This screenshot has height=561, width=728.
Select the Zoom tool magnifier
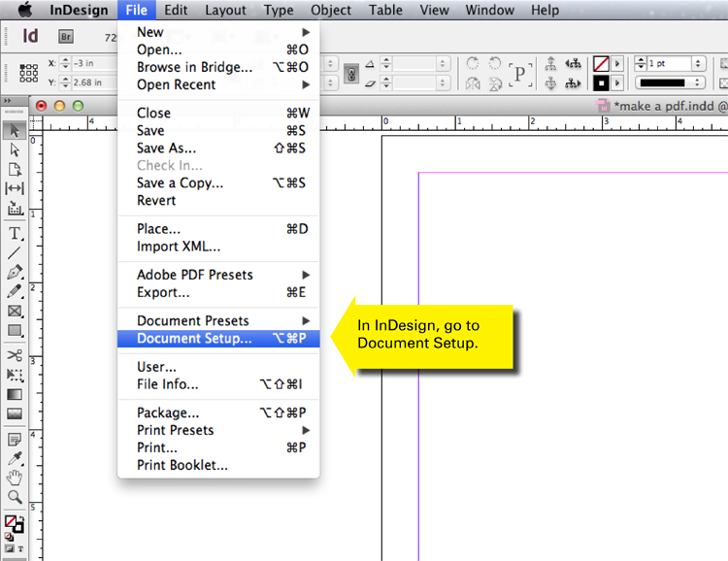click(x=15, y=497)
